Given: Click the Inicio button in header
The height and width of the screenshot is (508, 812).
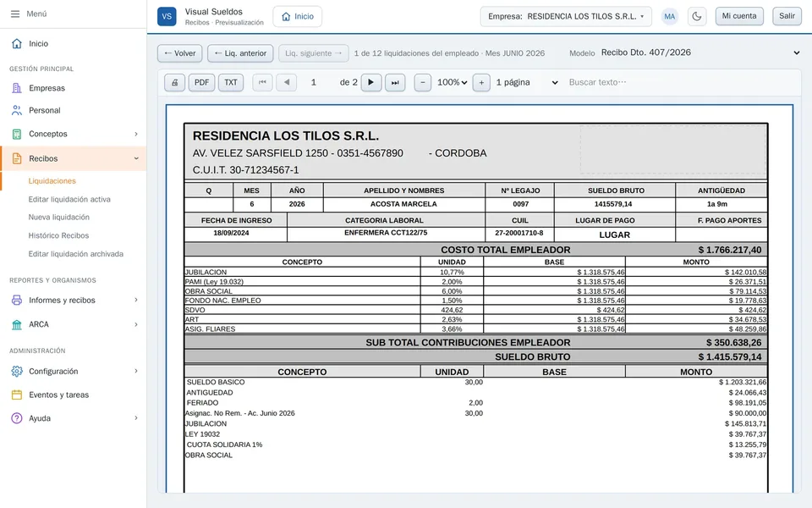Looking at the screenshot, I should click(x=297, y=16).
